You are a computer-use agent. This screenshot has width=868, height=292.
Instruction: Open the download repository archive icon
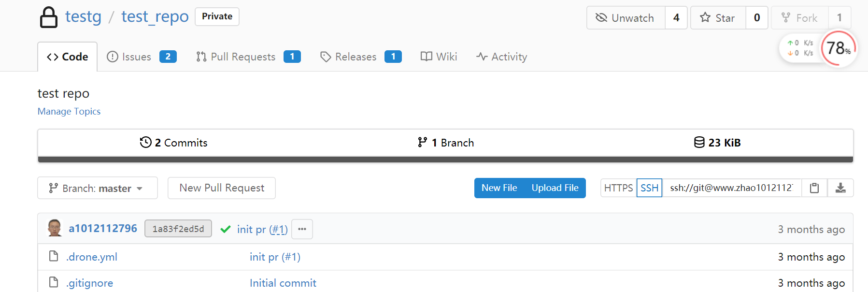pyautogui.click(x=840, y=188)
